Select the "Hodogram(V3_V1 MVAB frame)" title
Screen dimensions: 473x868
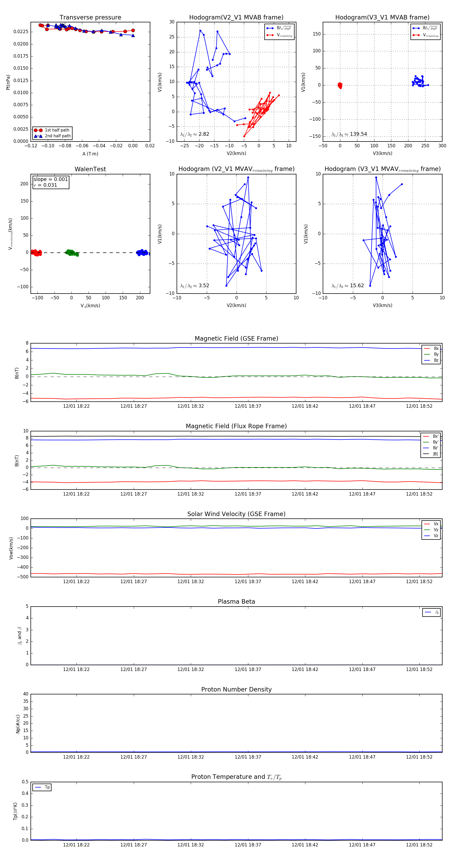(382, 18)
